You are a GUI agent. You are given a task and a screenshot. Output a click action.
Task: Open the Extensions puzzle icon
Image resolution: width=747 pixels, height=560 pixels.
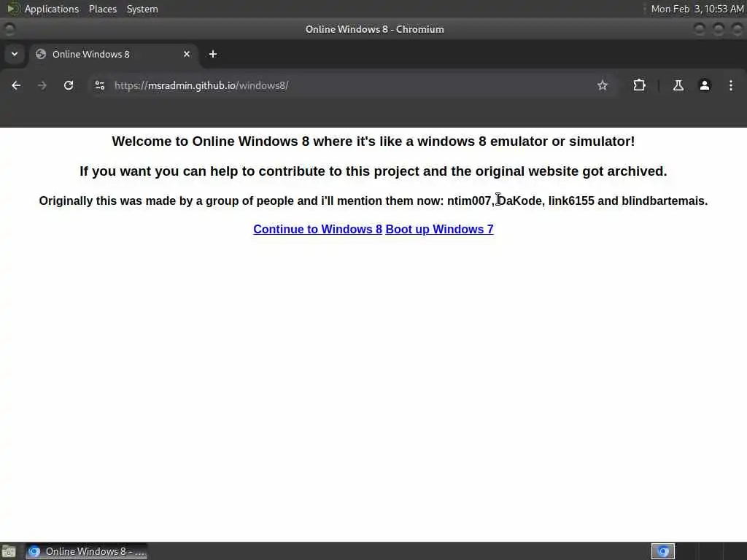pyautogui.click(x=639, y=85)
